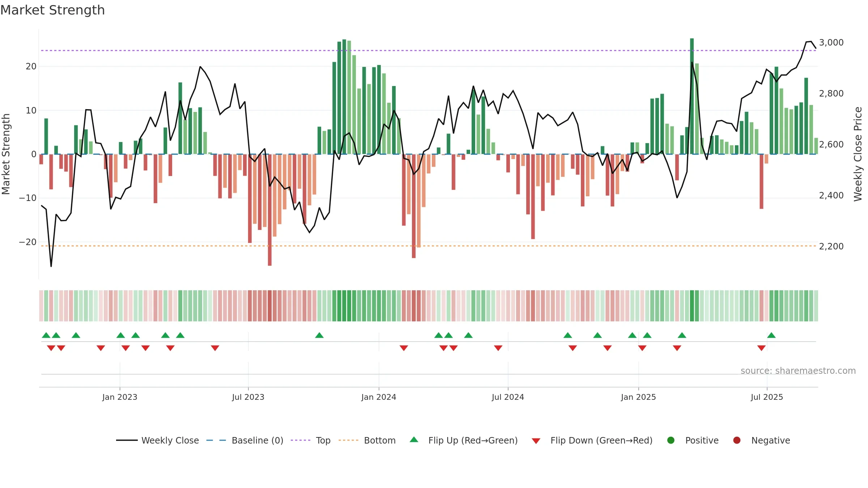Viewport: 868px width, 488px height.
Task: Click the first Flip Up marker at chart start
Action: pos(46,335)
